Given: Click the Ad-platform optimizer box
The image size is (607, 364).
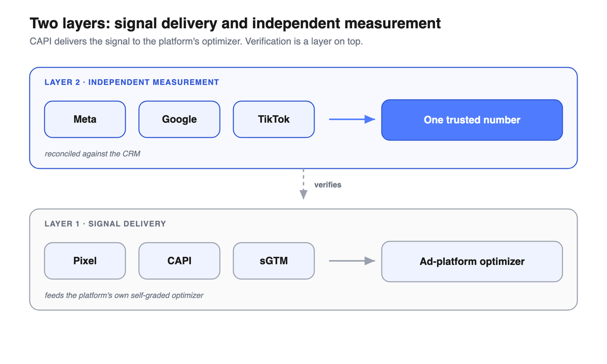Looking at the screenshot, I should (x=472, y=261).
